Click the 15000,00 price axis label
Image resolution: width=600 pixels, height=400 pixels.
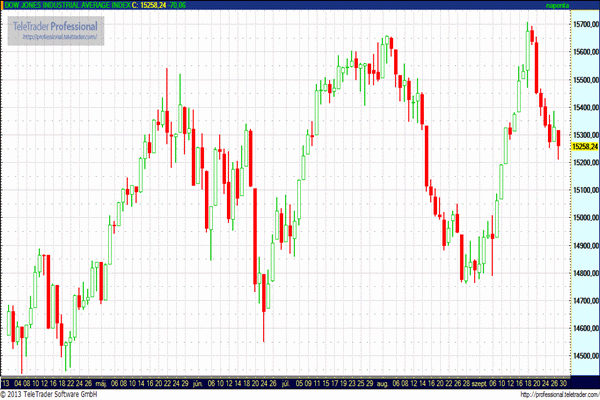584,217
